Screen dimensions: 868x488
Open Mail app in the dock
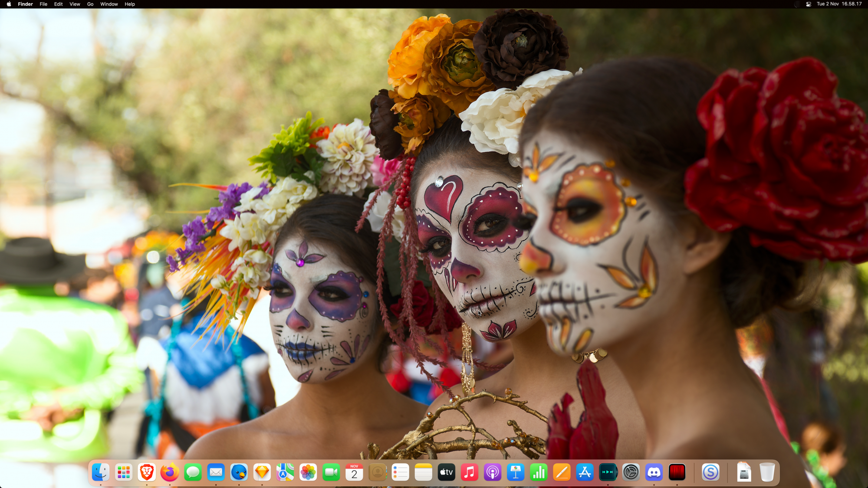(216, 472)
